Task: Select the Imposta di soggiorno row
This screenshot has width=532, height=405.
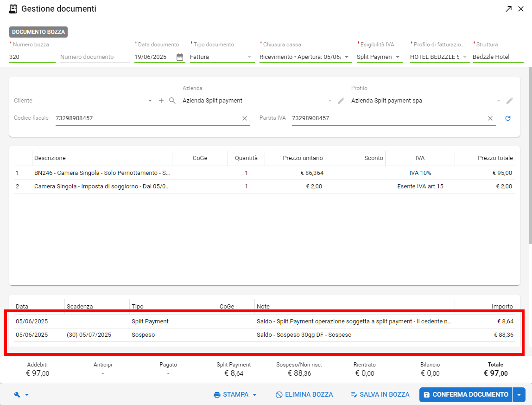Action: tap(264, 186)
